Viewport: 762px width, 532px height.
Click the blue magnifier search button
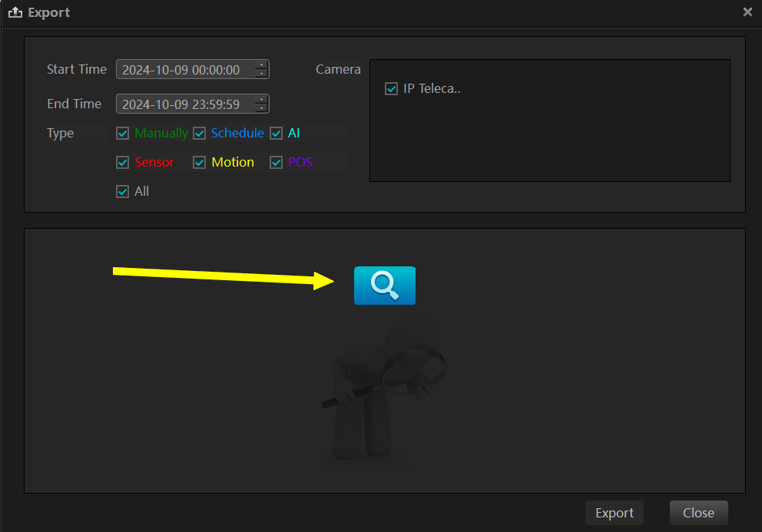(384, 285)
